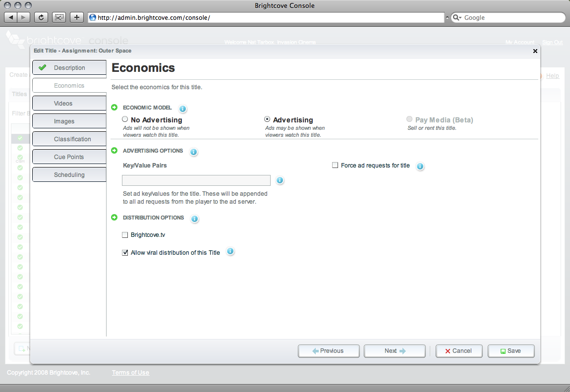Image resolution: width=570 pixels, height=392 pixels.
Task: Switch to the Images tab
Action: pyautogui.click(x=69, y=121)
